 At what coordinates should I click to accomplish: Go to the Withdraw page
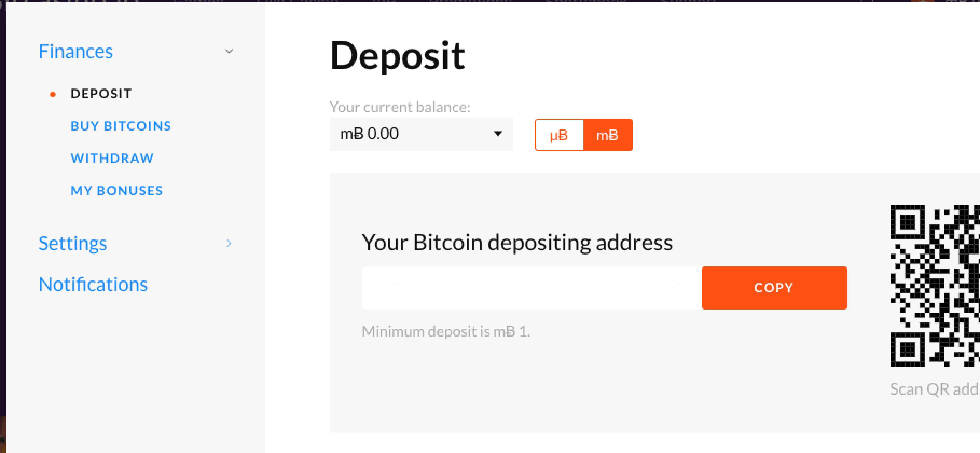pos(112,158)
